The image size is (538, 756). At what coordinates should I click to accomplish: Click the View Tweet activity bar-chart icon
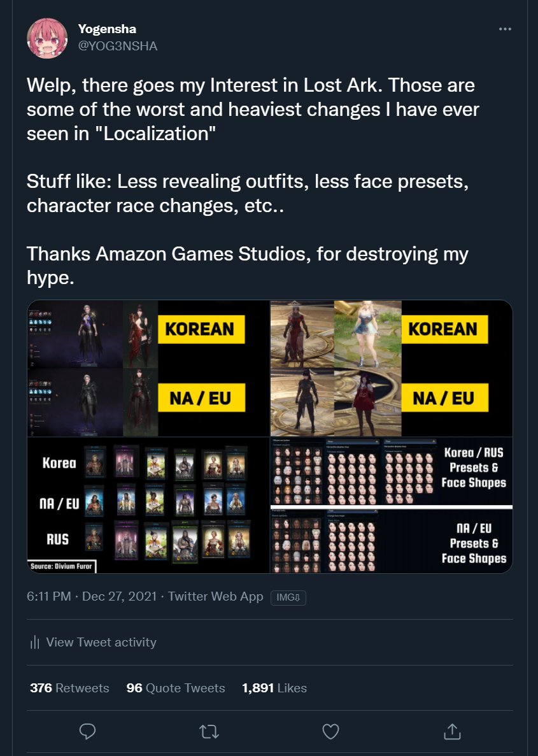pos(35,643)
